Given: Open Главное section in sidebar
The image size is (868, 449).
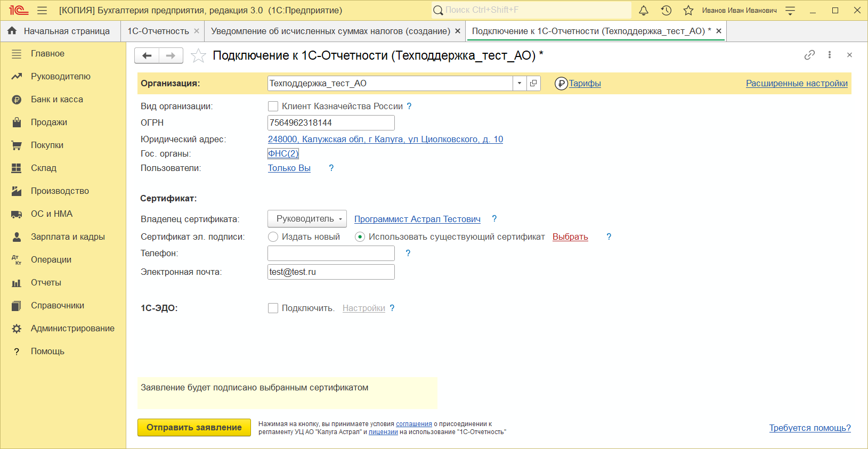Looking at the screenshot, I should click(63, 53).
